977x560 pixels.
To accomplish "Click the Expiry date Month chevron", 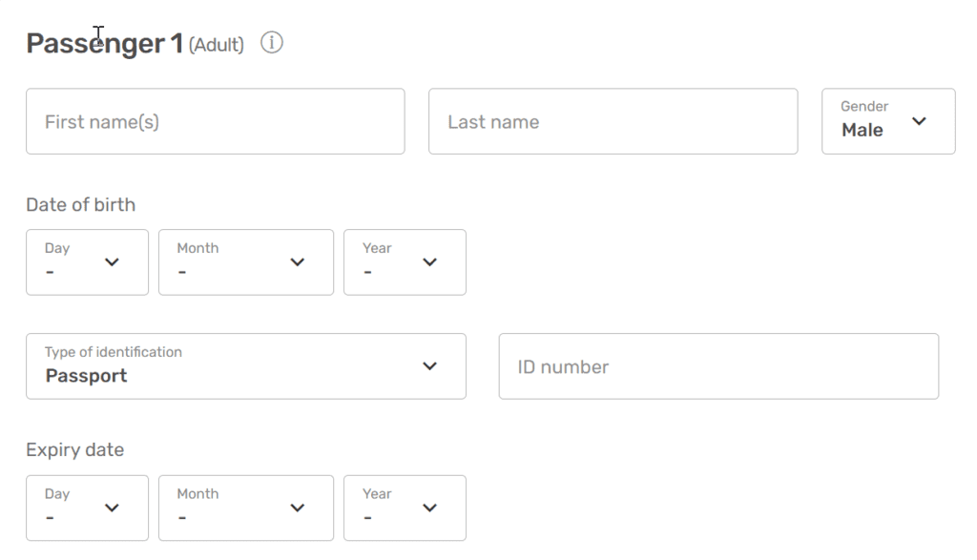I will coord(298,508).
